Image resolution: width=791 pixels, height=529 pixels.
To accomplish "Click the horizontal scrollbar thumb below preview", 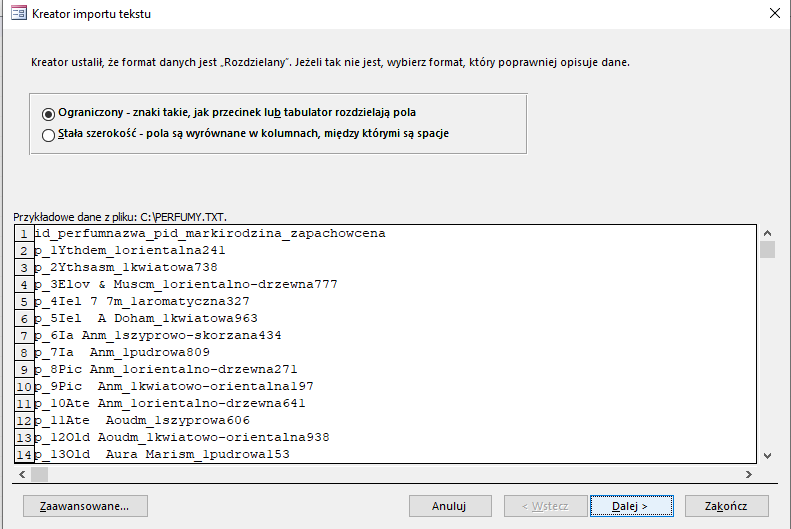I will 40,474.
